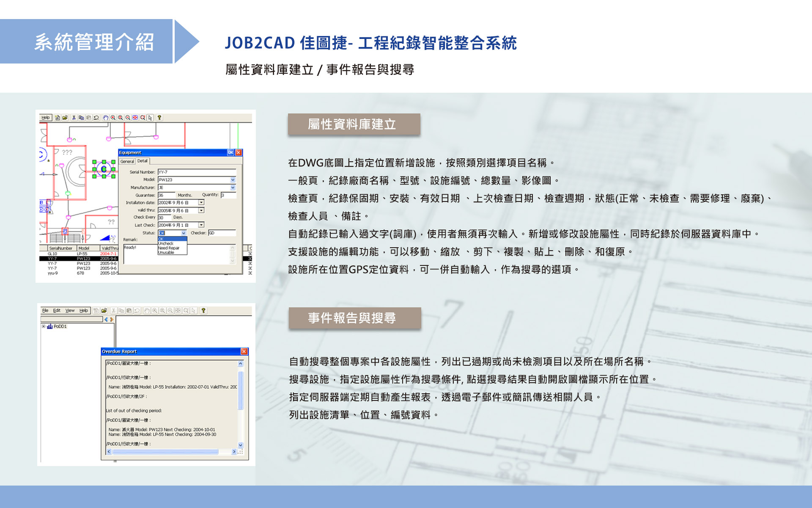Open the Status combo box arrow
This screenshot has height=508, width=812.
[184, 233]
